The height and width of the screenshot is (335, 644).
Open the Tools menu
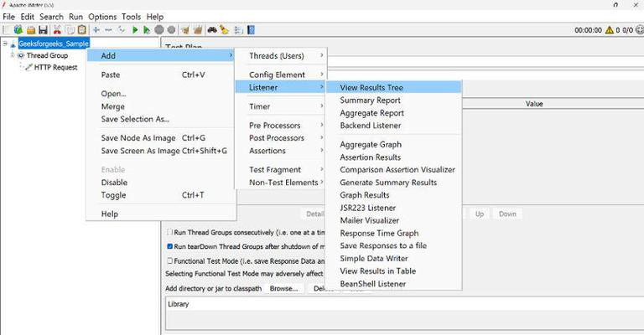point(131,17)
